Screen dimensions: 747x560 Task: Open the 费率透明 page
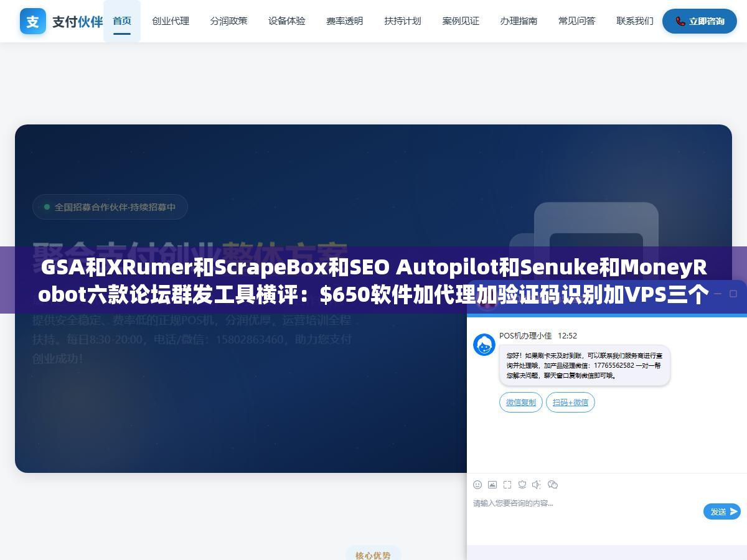coord(345,21)
